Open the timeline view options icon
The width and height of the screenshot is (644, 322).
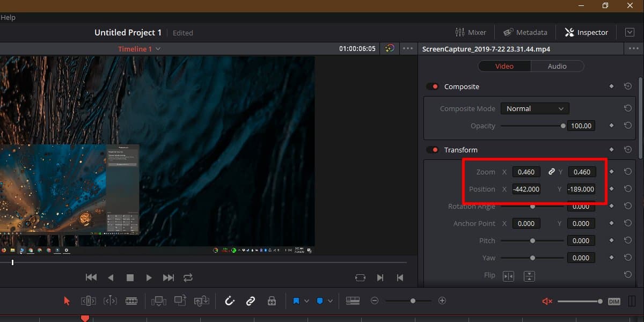pyautogui.click(x=353, y=301)
